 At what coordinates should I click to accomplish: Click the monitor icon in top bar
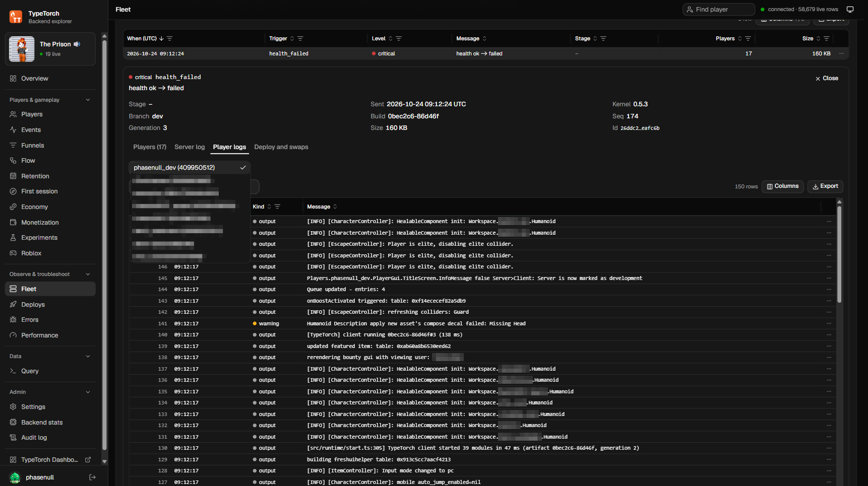point(850,10)
